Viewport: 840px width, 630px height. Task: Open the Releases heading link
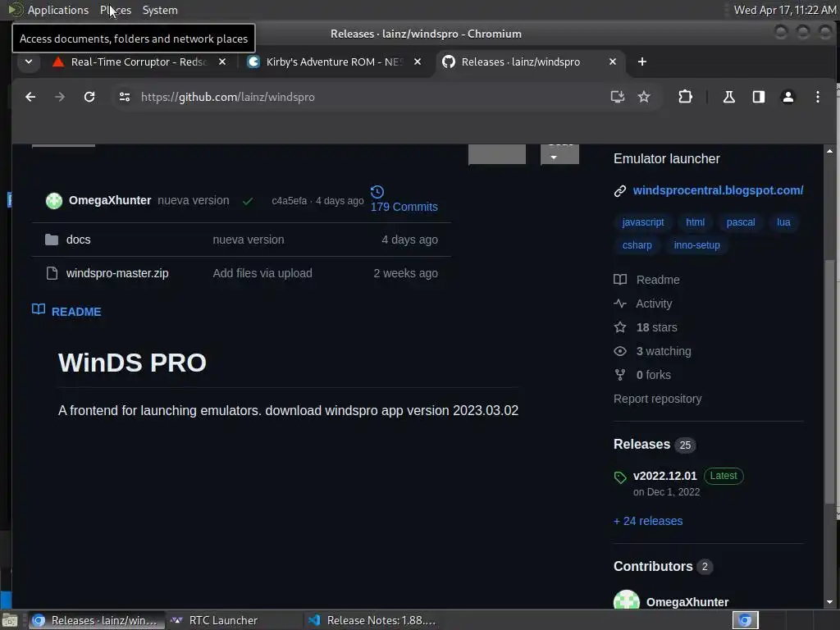[x=654, y=445]
